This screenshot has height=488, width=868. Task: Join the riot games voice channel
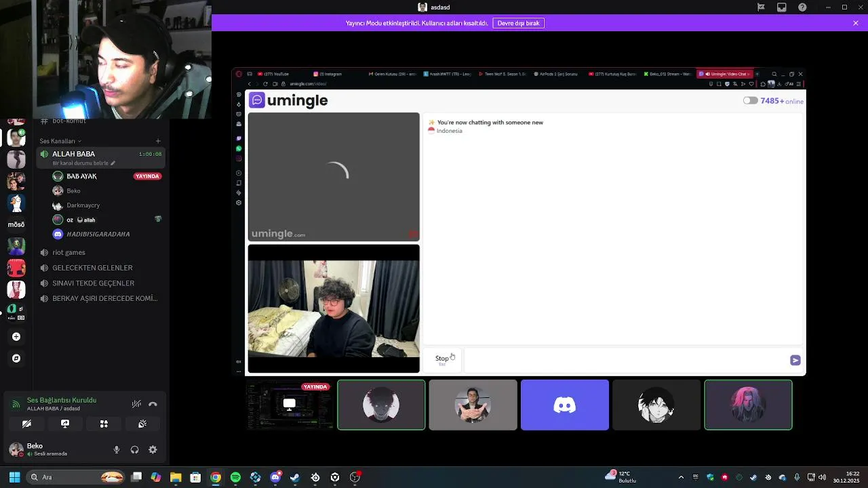[x=100, y=252]
